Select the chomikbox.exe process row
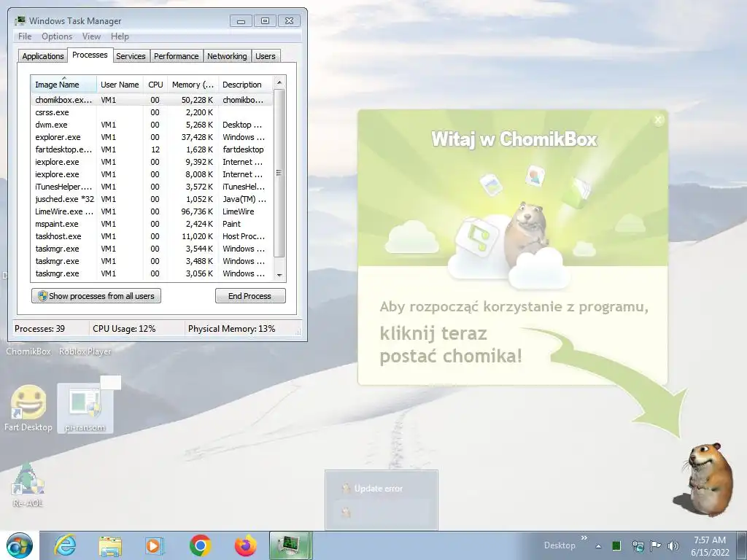 tap(152, 100)
